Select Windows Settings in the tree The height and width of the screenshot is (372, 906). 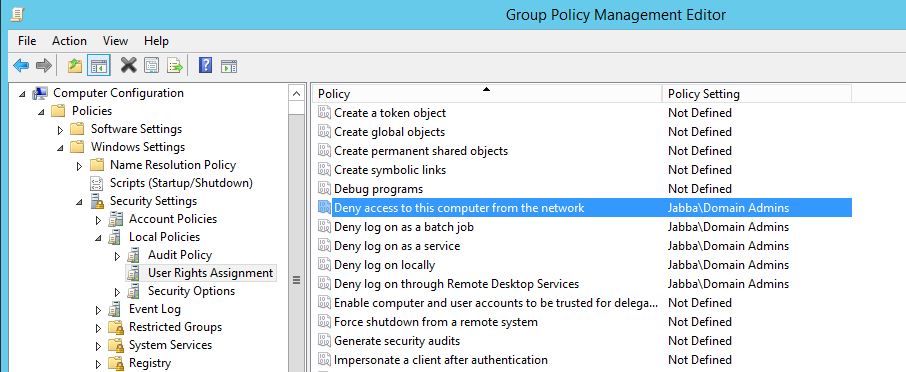pyautogui.click(x=138, y=147)
